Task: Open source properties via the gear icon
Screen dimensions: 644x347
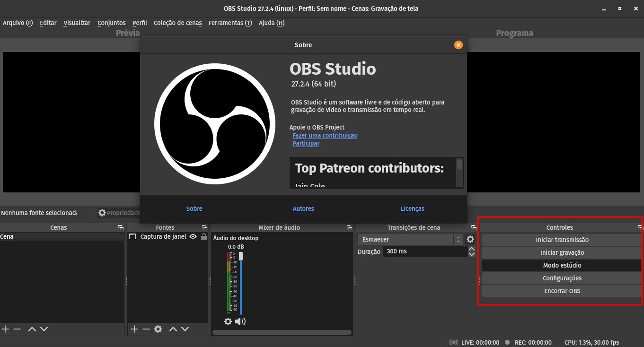Action: tap(158, 329)
